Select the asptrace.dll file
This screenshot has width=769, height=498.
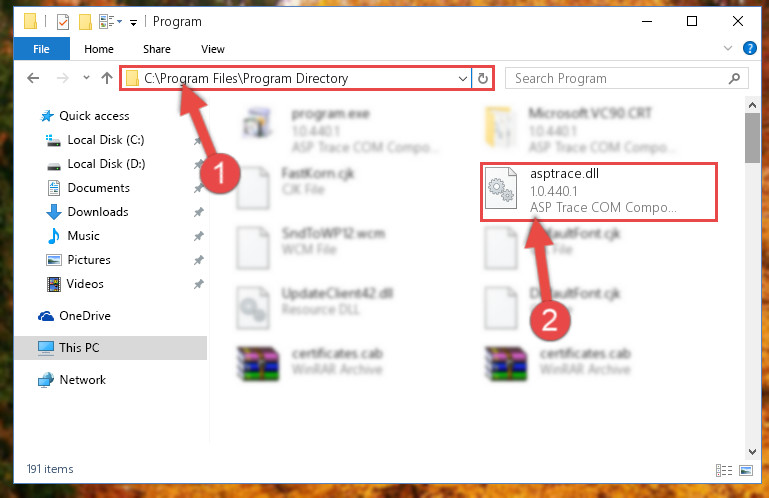pos(598,192)
